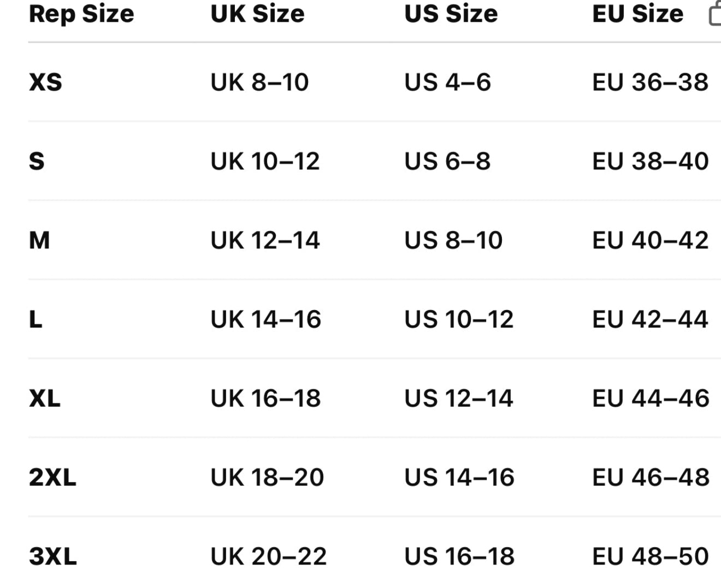
Task: Click the 2XL size row label
Action: coord(52,478)
